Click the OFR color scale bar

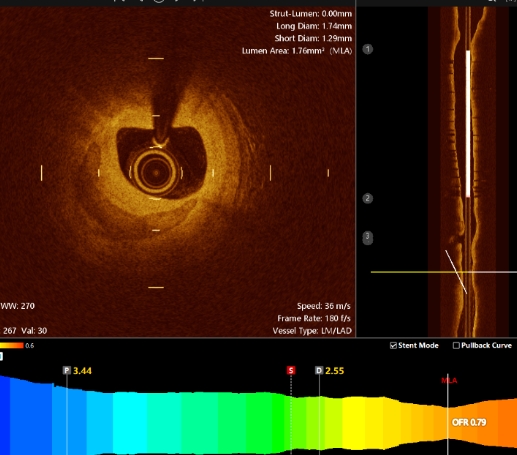point(12,345)
